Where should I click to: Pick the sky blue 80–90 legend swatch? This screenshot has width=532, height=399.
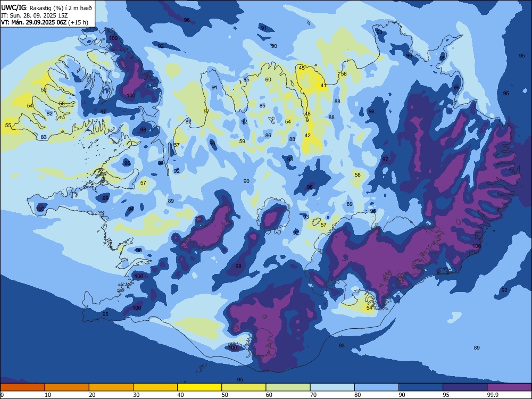[x=377, y=387]
